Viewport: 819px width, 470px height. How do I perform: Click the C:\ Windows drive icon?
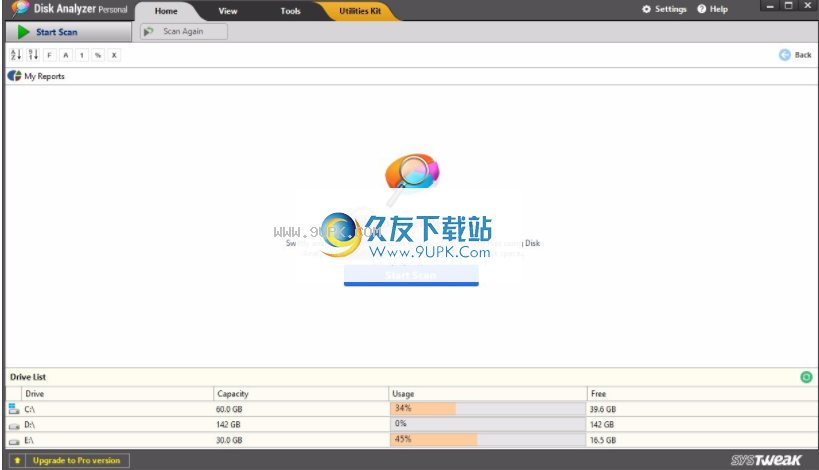(x=14, y=409)
